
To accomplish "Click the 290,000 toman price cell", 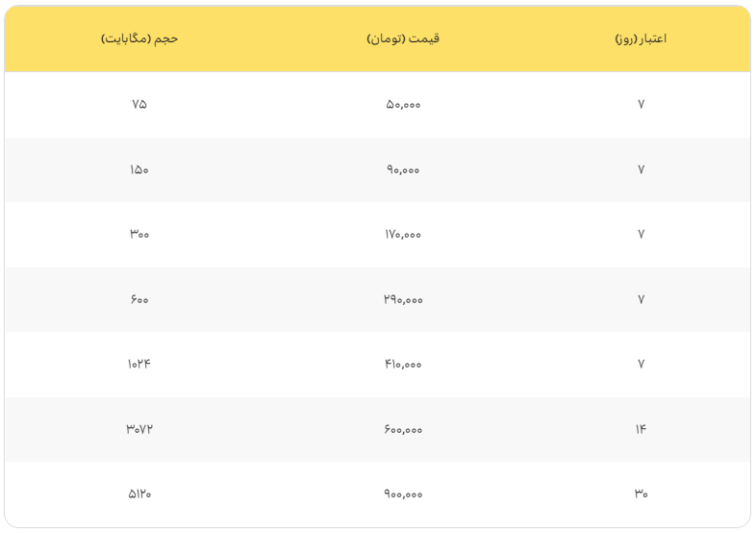I will (x=403, y=299).
